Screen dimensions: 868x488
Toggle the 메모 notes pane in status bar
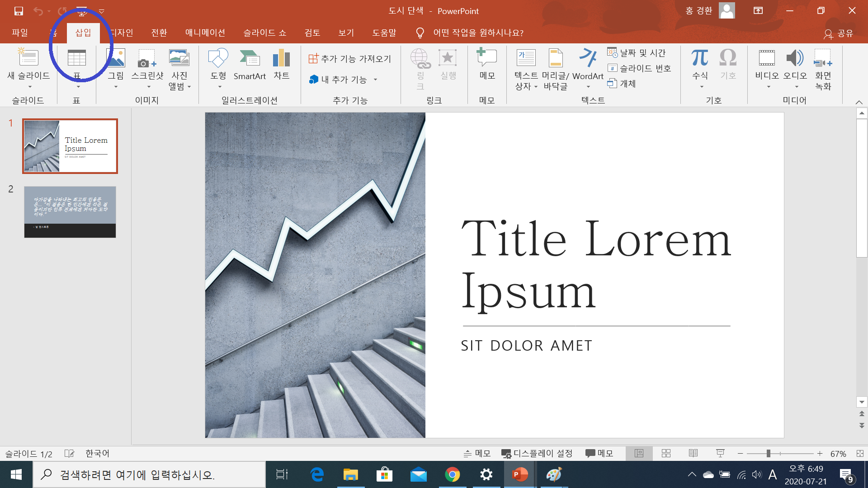[477, 453]
